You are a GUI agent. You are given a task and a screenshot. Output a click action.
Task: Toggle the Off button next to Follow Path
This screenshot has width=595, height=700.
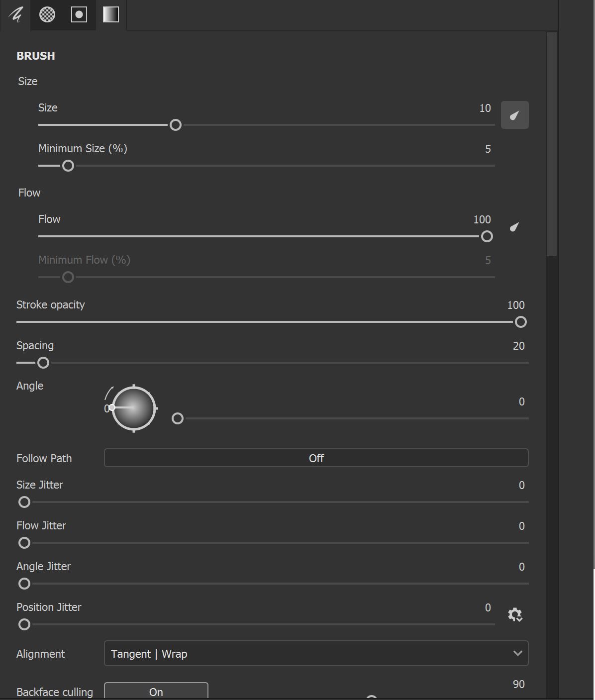coord(316,458)
